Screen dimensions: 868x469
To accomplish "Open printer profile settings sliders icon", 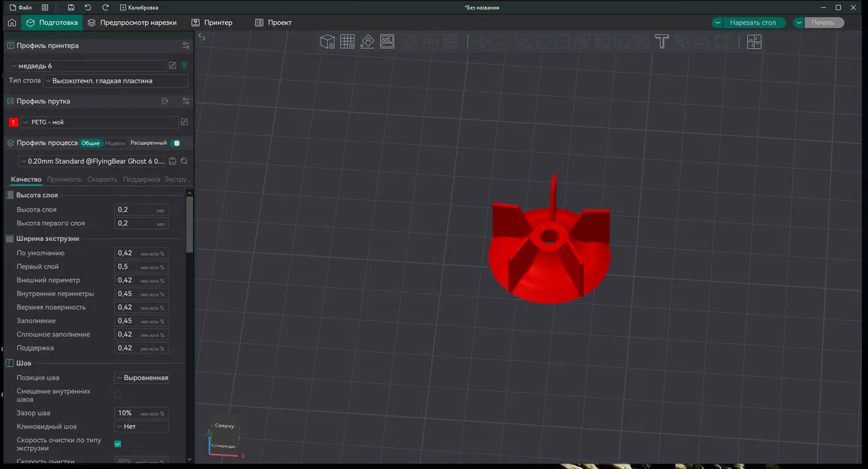I will [x=185, y=45].
